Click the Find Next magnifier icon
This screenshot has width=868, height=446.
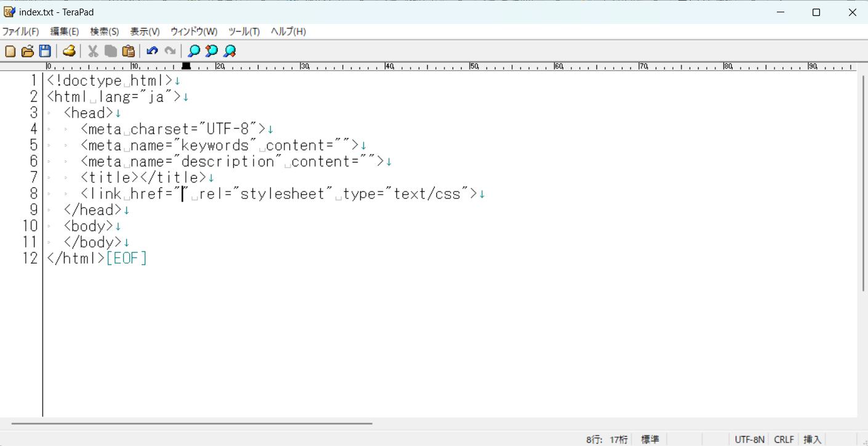tap(230, 51)
